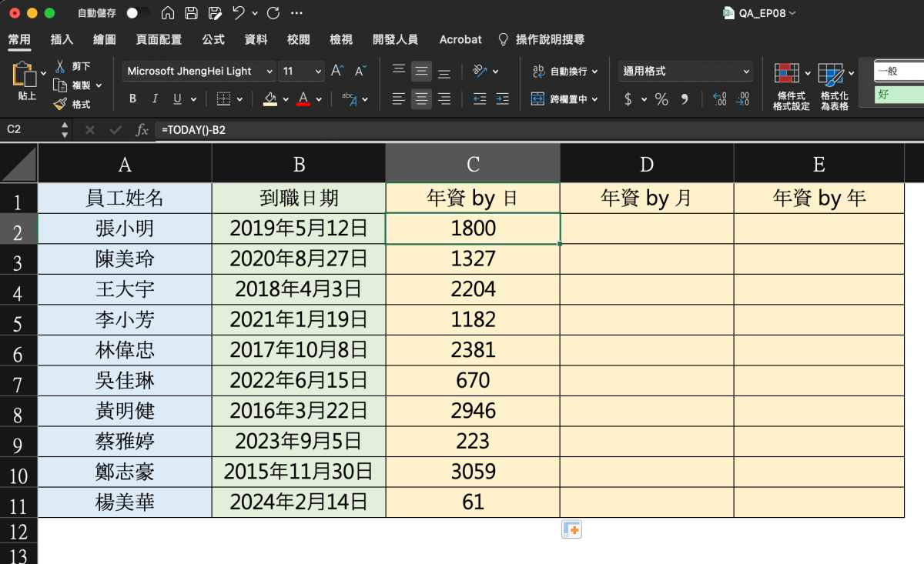Toggle align text right

444,98
